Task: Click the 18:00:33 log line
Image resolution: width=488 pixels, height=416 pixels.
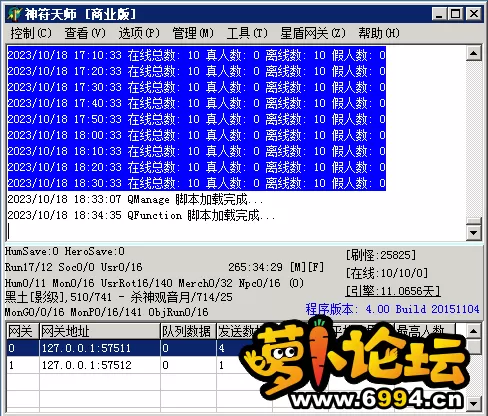Action: [197, 135]
